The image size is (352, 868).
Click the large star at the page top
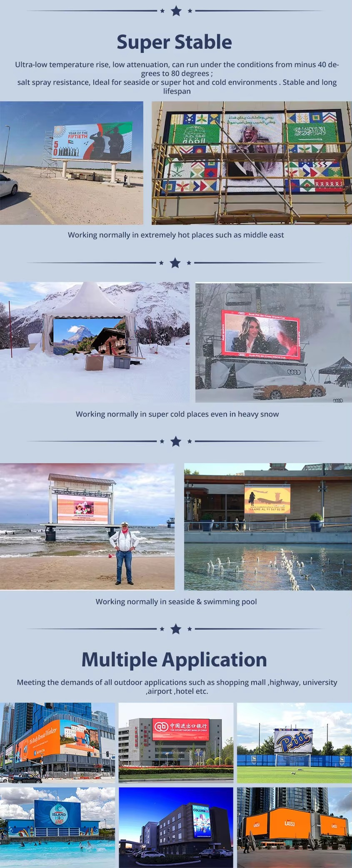point(176,11)
